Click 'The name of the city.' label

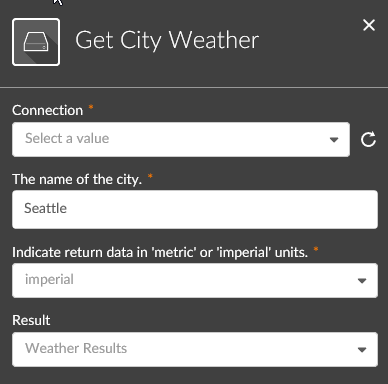[77, 179]
